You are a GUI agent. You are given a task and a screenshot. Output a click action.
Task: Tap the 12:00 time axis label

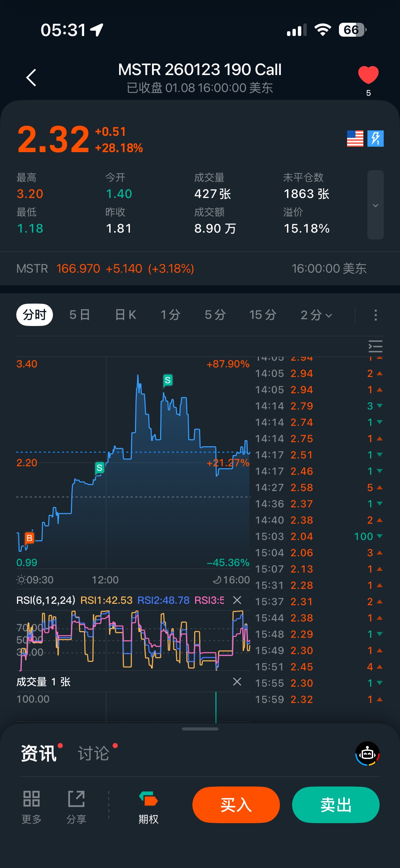(x=105, y=580)
